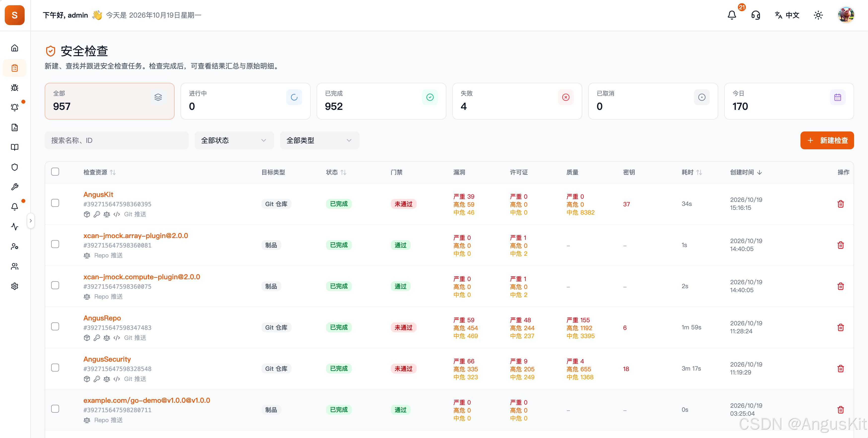Open the book icon in sidebar

click(14, 147)
